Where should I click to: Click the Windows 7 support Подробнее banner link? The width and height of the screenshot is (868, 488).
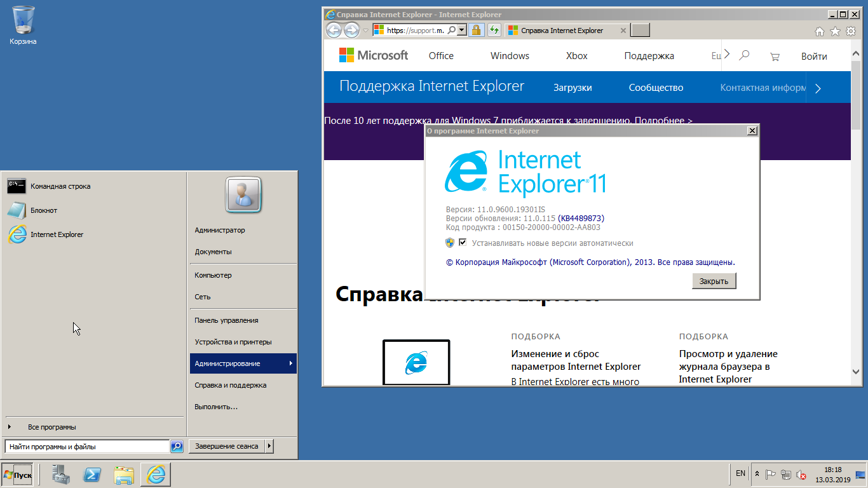tap(663, 120)
